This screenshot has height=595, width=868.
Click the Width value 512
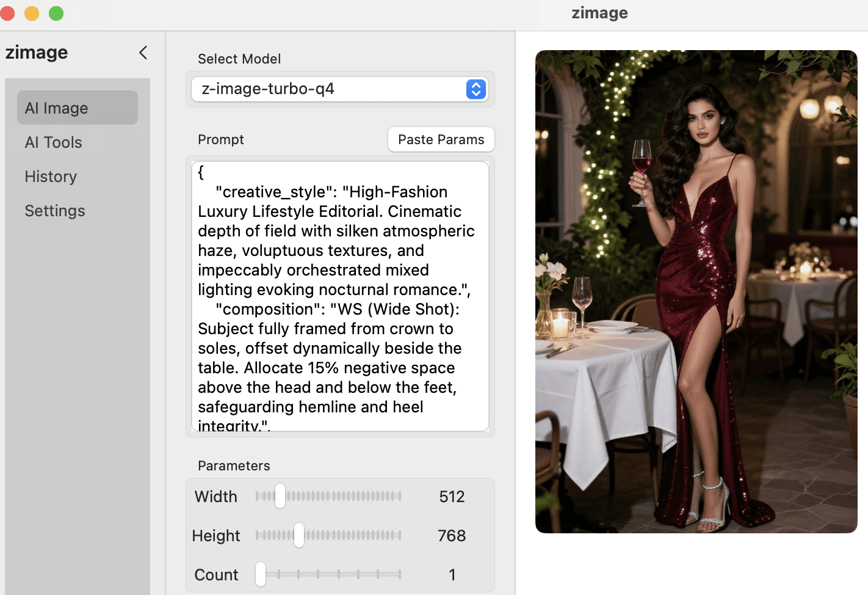[452, 497]
